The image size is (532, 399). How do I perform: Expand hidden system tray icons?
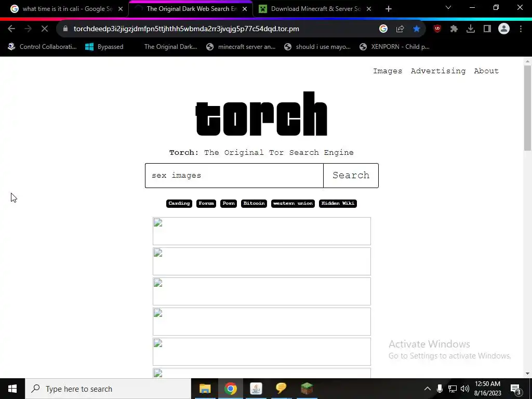point(428,389)
